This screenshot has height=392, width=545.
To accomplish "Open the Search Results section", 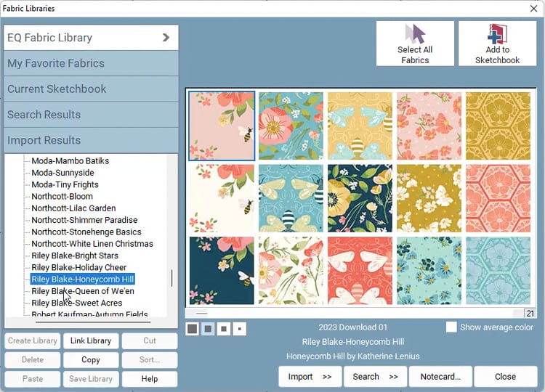I will coord(91,115).
